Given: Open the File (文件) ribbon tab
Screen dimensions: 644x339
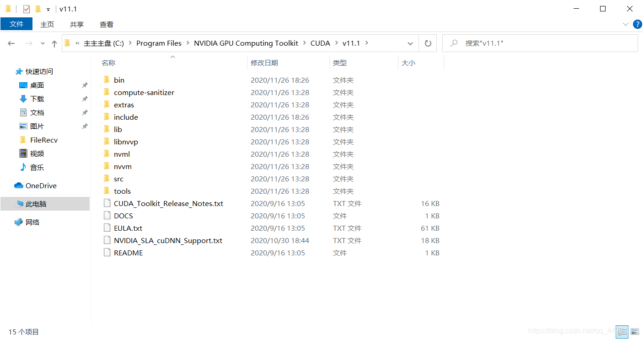Looking at the screenshot, I should (x=16, y=24).
